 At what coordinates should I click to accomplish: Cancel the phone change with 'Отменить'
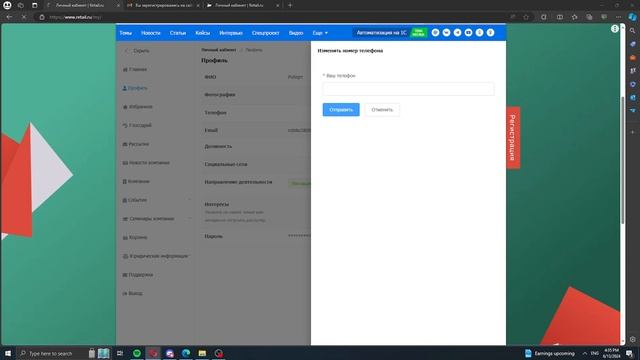tap(382, 110)
